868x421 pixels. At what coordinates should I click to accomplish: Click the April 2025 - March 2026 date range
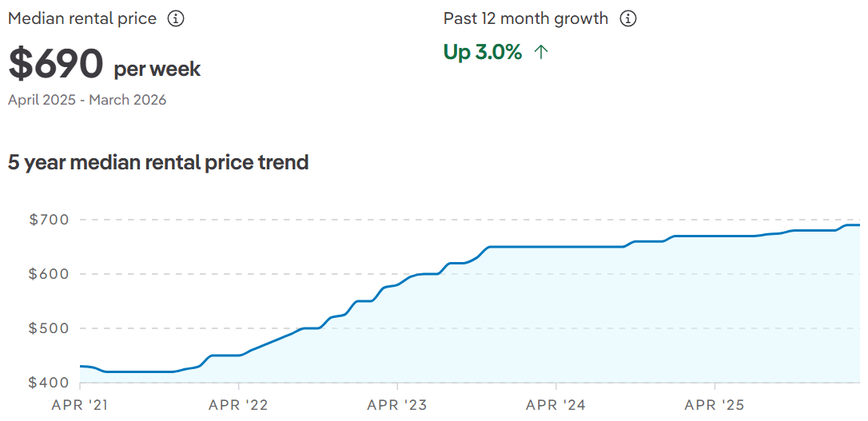tap(87, 100)
